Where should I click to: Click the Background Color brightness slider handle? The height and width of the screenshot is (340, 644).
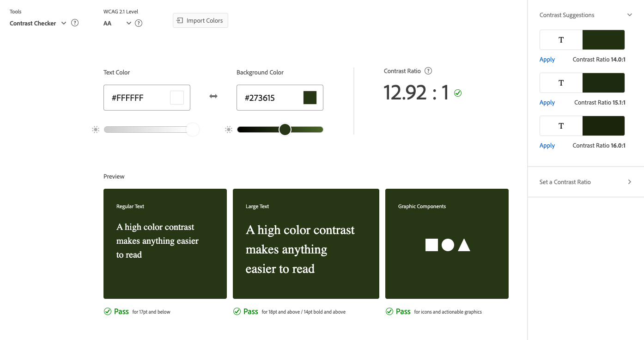click(x=285, y=130)
